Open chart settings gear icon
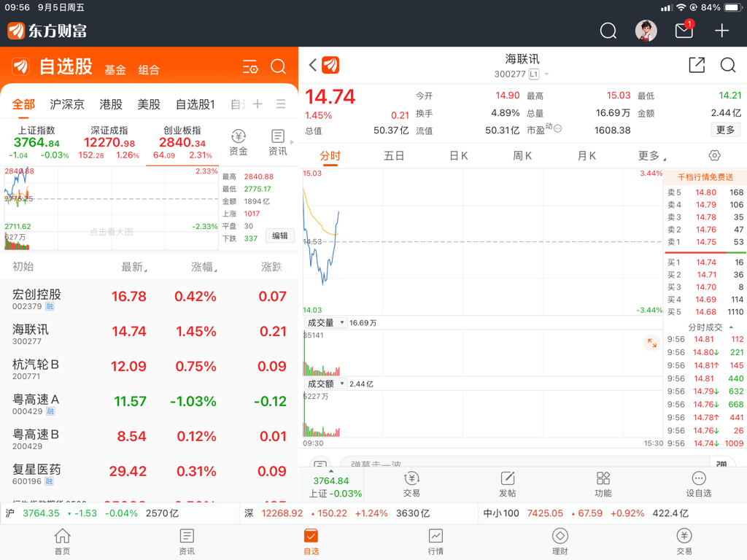This screenshot has width=747, height=560. coord(714,155)
